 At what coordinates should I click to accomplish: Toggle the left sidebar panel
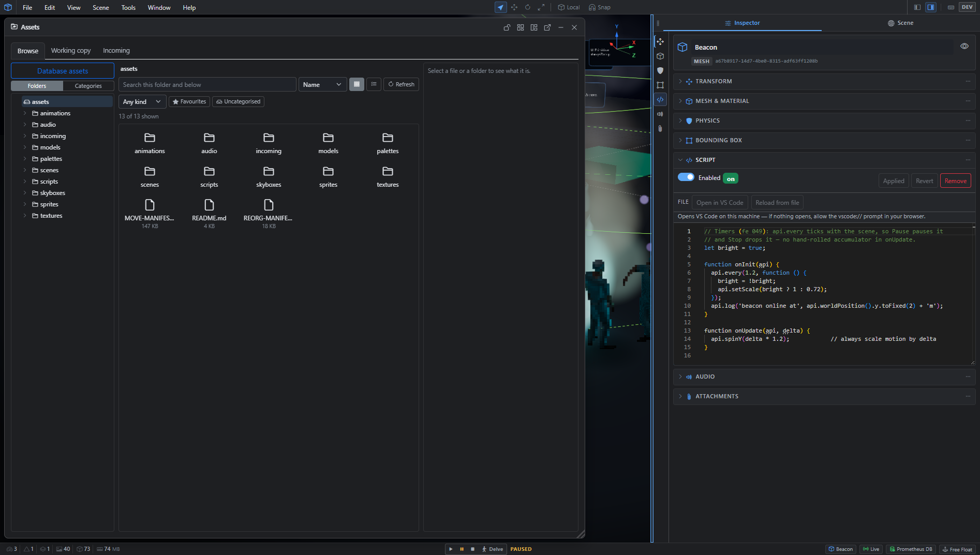pyautogui.click(x=917, y=7)
